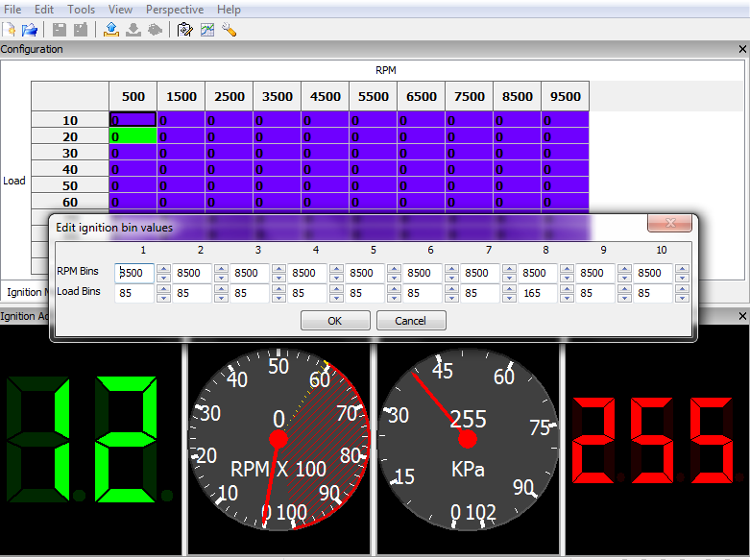The width and height of the screenshot is (750, 560).
Task: Decrease Load bin 1 with down arrow
Action: (163, 298)
